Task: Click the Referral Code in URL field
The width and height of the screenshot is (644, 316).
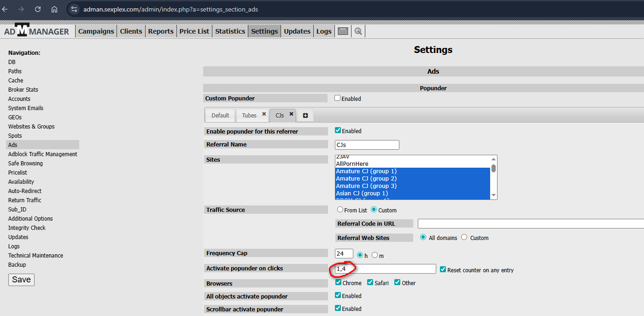Action: (x=531, y=223)
